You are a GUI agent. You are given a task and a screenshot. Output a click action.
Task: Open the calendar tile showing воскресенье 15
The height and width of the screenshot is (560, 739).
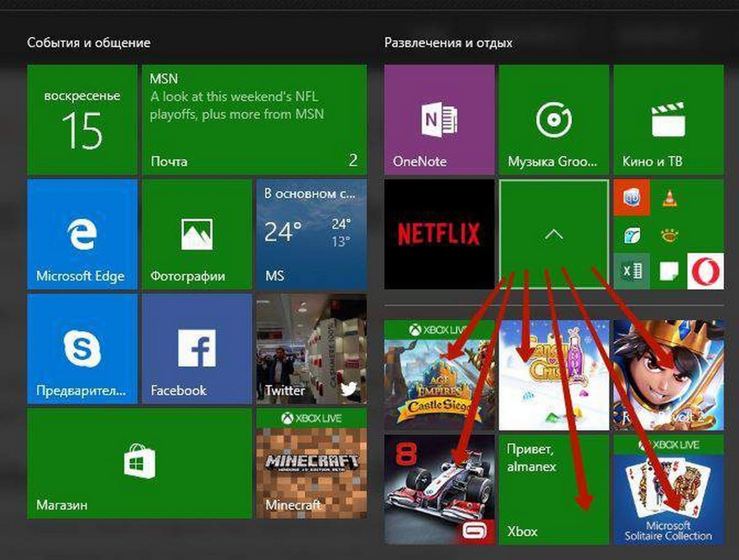coord(83,120)
